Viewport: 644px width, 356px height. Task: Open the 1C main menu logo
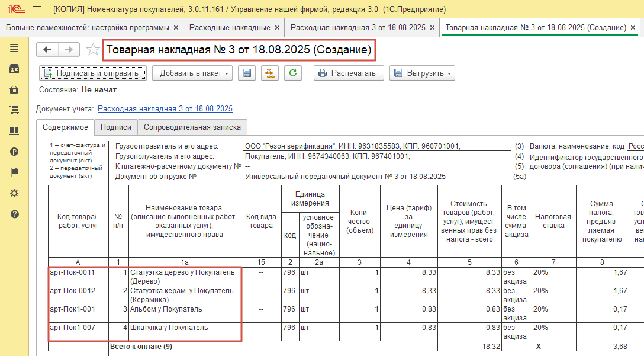coord(16,9)
